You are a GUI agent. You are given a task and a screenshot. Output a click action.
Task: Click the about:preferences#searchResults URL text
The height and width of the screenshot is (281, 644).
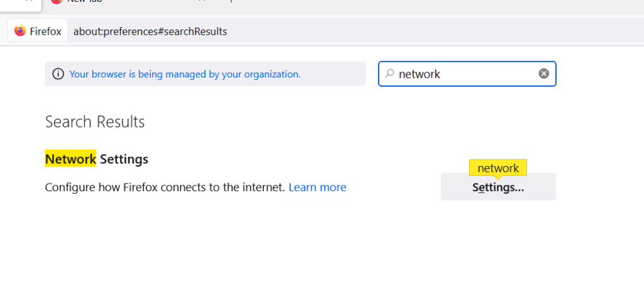[150, 31]
